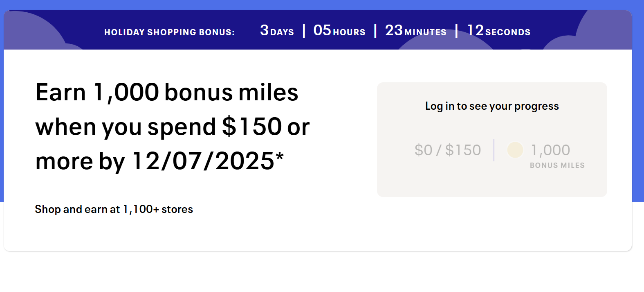Click divider between minutes and seconds
The height and width of the screenshot is (292, 644).
(456, 31)
